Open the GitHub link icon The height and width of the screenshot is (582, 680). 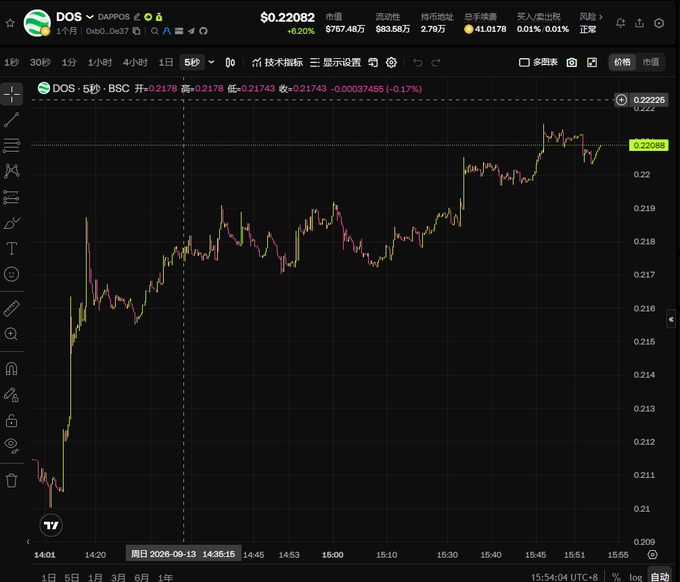click(x=203, y=31)
